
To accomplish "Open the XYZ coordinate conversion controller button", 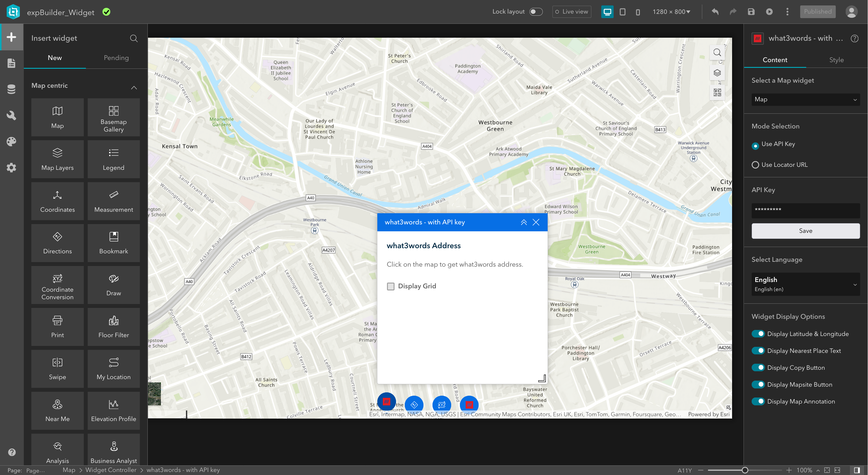I will click(442, 404).
